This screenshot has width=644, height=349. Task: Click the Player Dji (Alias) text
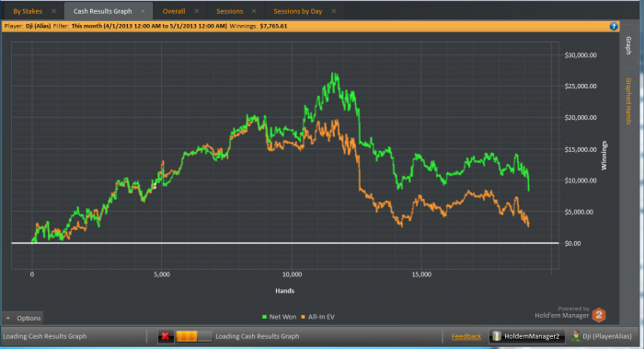(28, 26)
